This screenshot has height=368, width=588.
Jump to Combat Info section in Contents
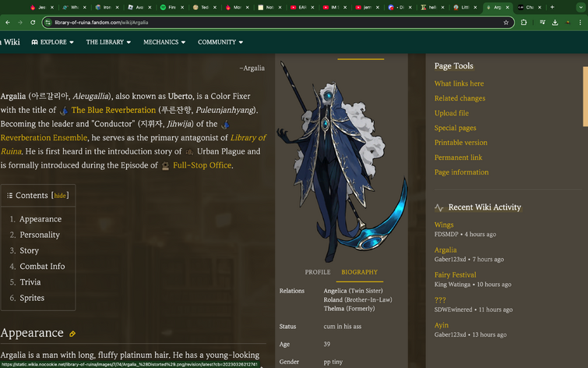point(42,266)
